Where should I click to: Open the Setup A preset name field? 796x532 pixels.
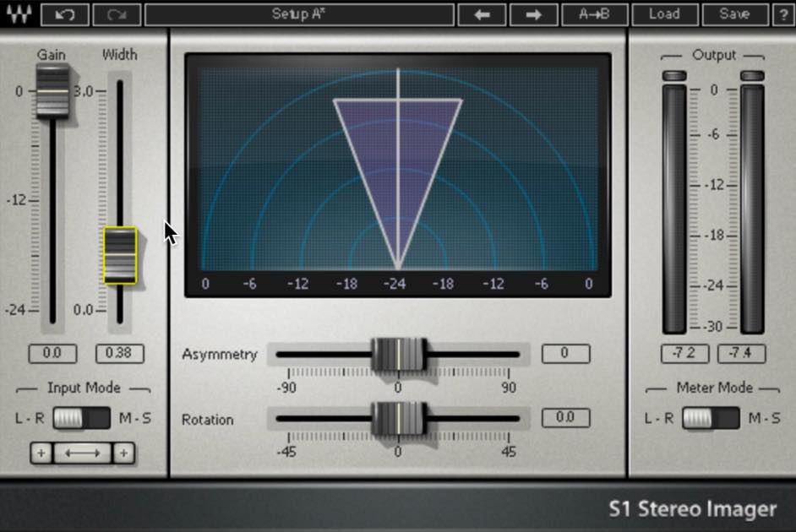[x=299, y=14]
